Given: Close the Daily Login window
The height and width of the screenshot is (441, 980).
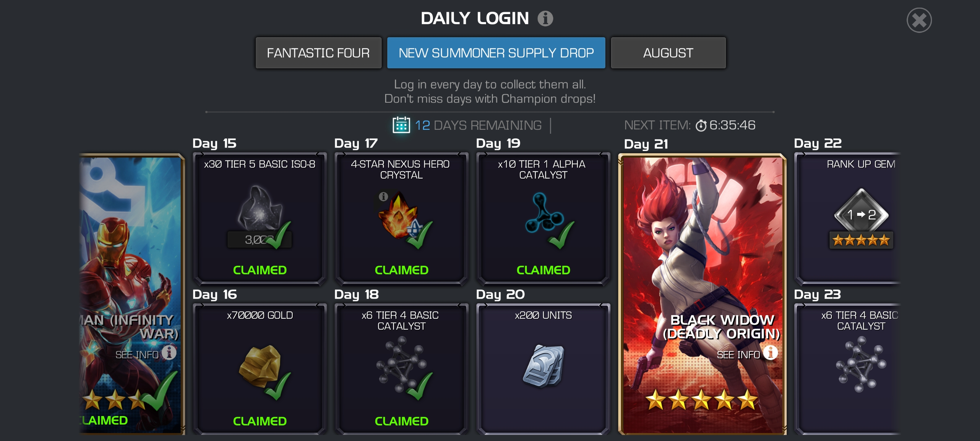Looking at the screenshot, I should [919, 20].
